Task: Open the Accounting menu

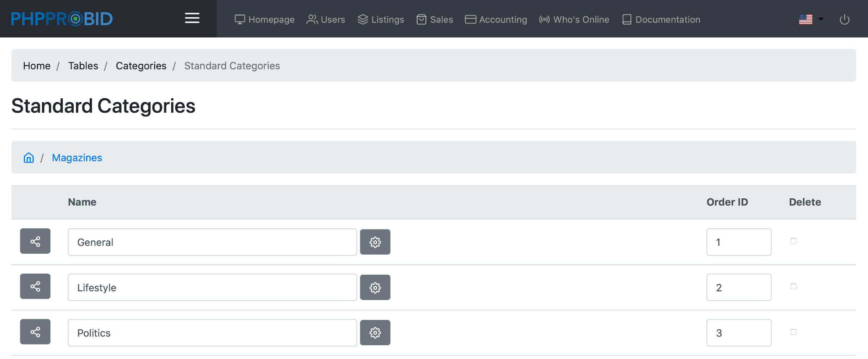Action: click(x=496, y=20)
